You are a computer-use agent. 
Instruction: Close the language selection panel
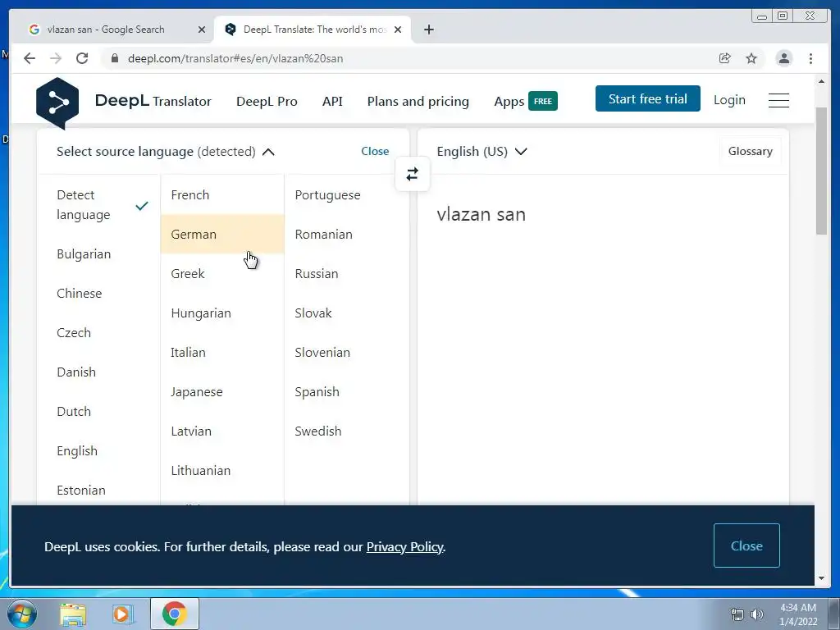click(x=375, y=152)
